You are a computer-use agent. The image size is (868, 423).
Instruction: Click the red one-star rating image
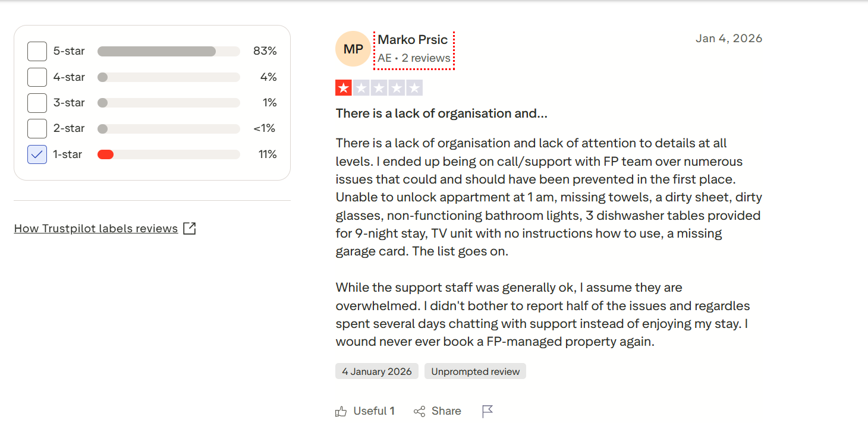(x=379, y=89)
